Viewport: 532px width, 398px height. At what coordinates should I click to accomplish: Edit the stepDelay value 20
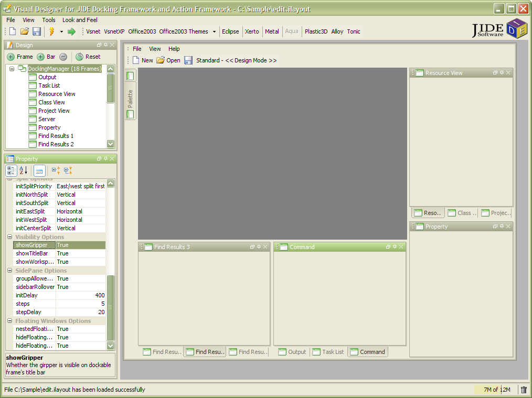(80, 312)
